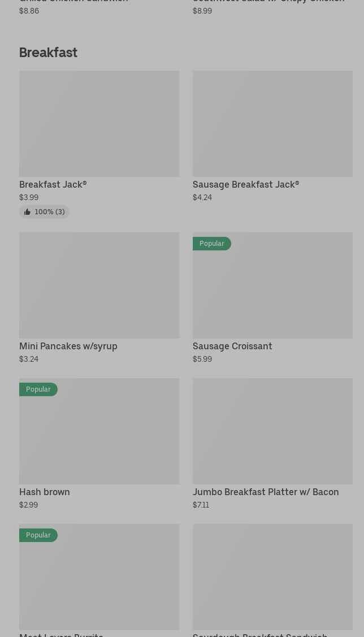Open the Sausage Croissant item link
The image size is (364, 637).
232,346
